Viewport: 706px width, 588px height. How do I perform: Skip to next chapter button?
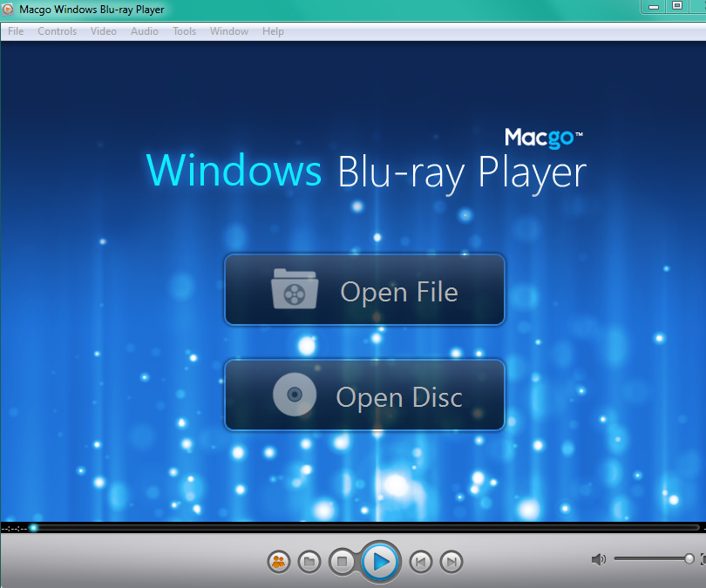(451, 562)
